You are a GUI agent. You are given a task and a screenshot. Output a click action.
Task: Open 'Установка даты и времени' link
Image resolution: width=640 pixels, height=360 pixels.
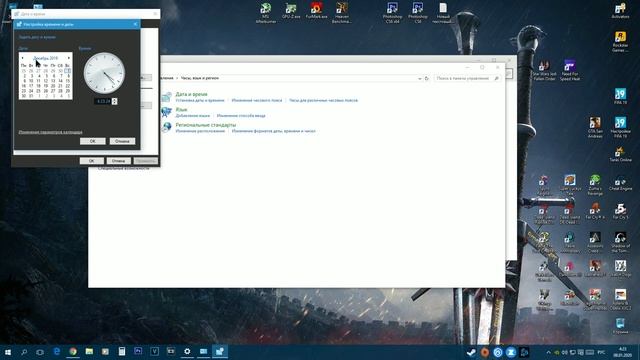[x=200, y=100]
